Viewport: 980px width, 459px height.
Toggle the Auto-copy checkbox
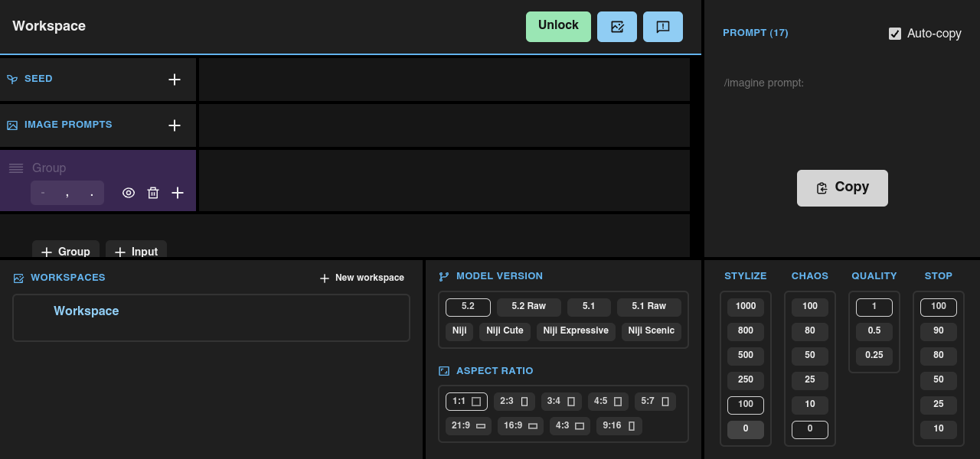click(x=894, y=34)
